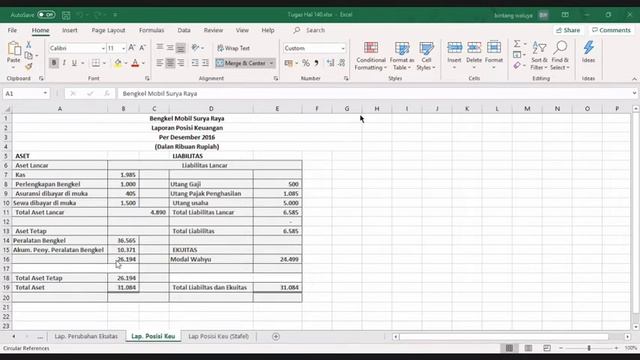Viewport: 640px width, 360px height.
Task: Increase indent icon
Action: pos(205,63)
